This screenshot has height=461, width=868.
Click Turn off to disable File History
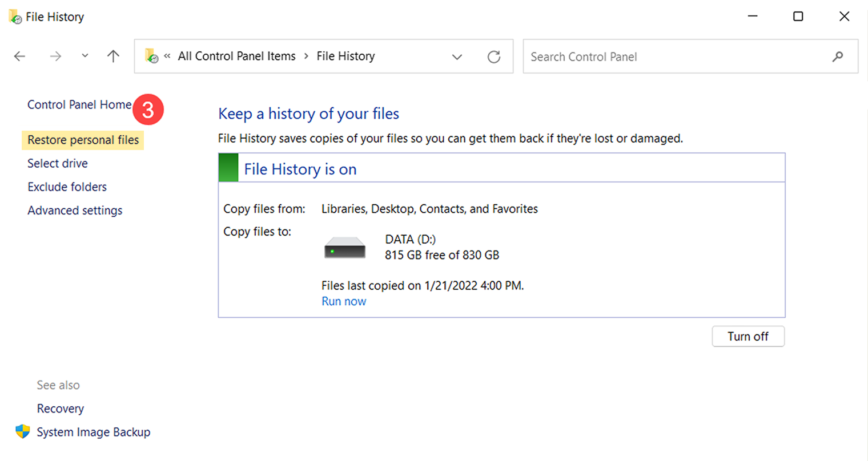point(748,336)
